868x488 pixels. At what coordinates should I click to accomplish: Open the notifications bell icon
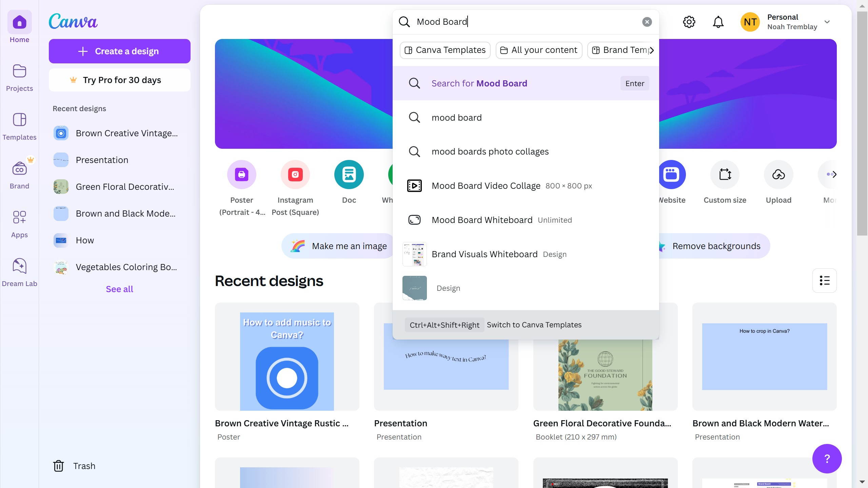pyautogui.click(x=718, y=22)
